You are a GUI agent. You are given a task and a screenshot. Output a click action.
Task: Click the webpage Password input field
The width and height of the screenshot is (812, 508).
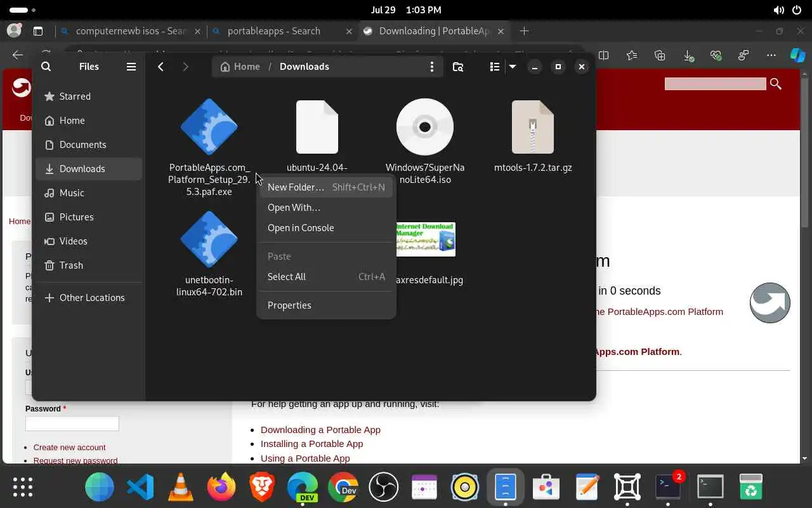72,424
